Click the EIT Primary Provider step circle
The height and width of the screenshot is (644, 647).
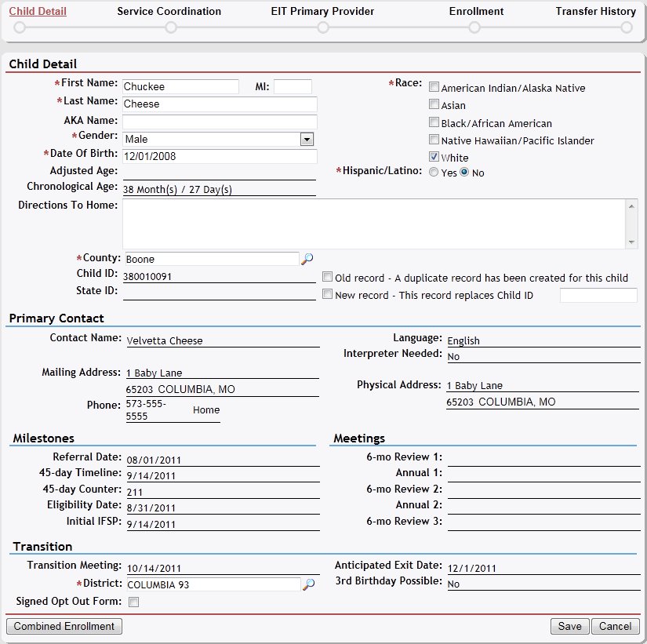click(x=322, y=27)
